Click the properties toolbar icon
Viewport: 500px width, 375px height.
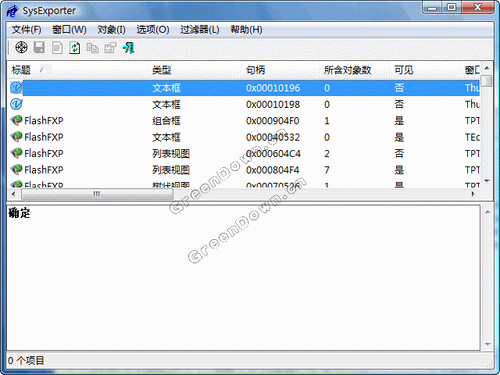110,48
